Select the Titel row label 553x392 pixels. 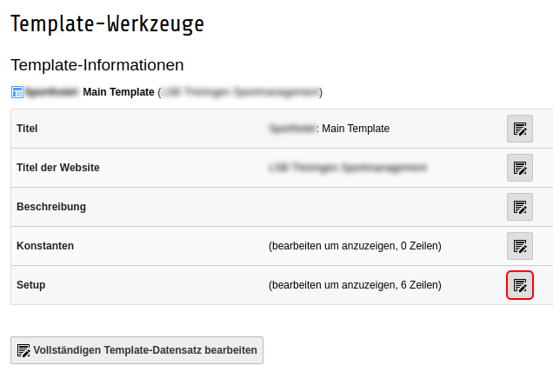[x=27, y=129]
